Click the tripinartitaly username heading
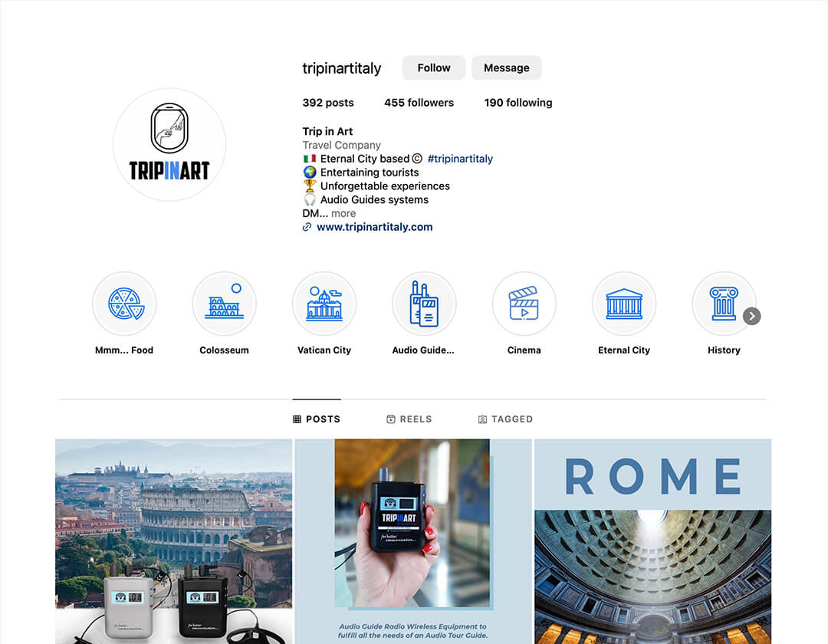The image size is (828, 644). point(342,68)
